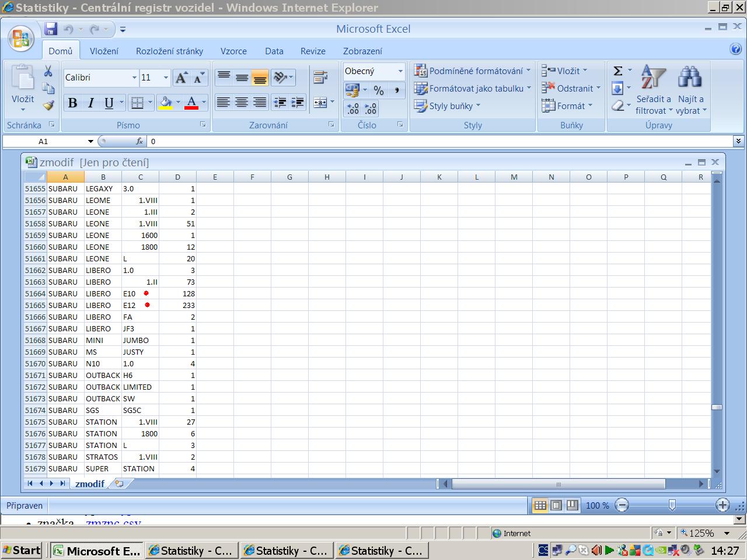
Task: Open the Rozložení stránky tab
Action: (x=169, y=51)
